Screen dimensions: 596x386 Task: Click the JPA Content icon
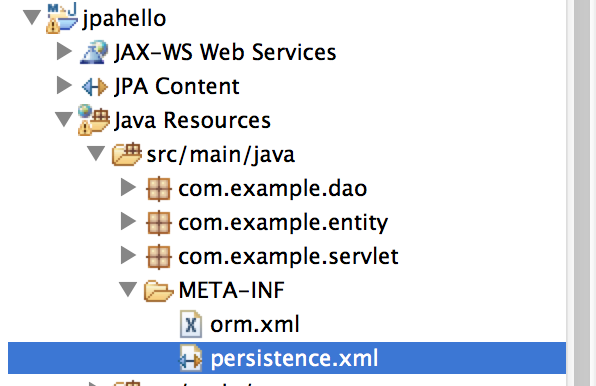(95, 87)
